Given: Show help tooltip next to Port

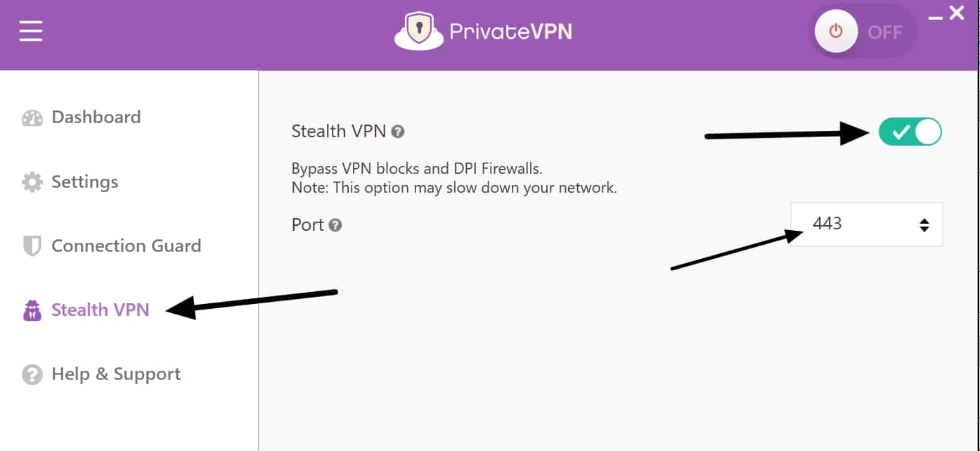Looking at the screenshot, I should pos(335,225).
